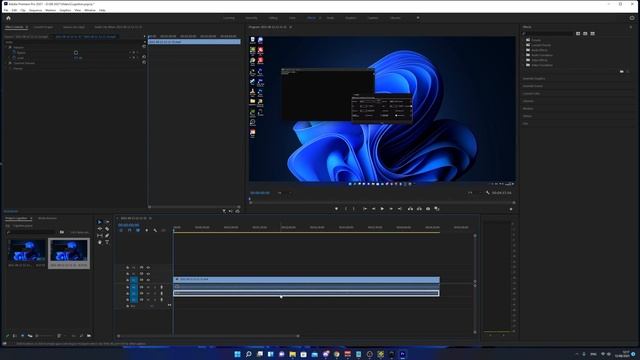Click Mark In button in Program monitor
Image resolution: width=640 pixels, height=360 pixels.
[346, 209]
